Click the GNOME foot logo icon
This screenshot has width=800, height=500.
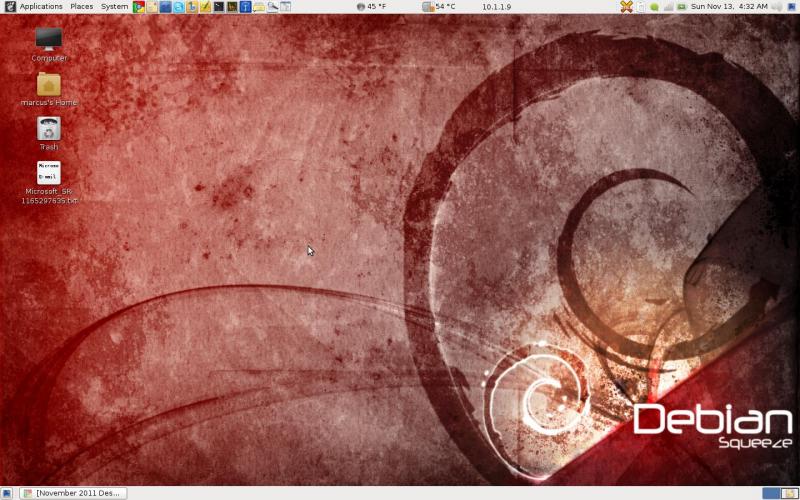(9, 7)
